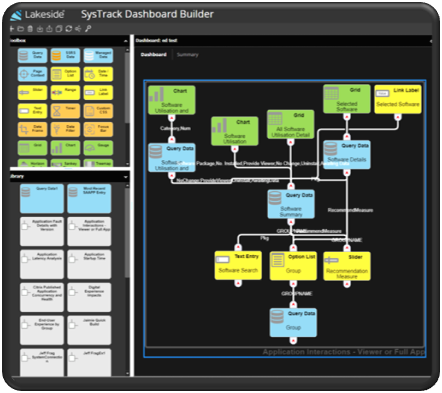Select Query Data node Software Summary
The width and height of the screenshot is (442, 393).
click(291, 204)
